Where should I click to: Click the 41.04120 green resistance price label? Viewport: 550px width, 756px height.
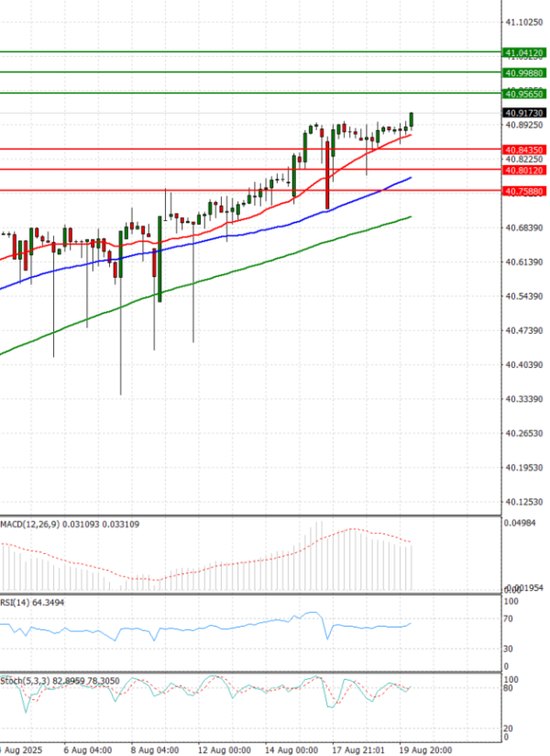(524, 53)
